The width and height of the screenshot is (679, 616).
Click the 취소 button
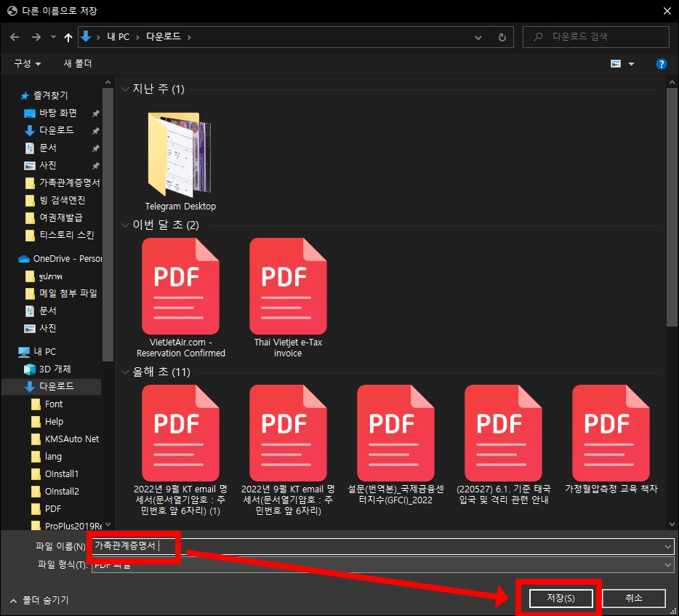click(633, 599)
